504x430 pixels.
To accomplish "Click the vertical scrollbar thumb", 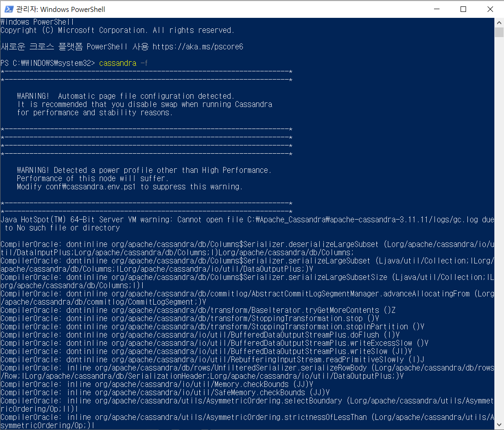I will (499, 32).
